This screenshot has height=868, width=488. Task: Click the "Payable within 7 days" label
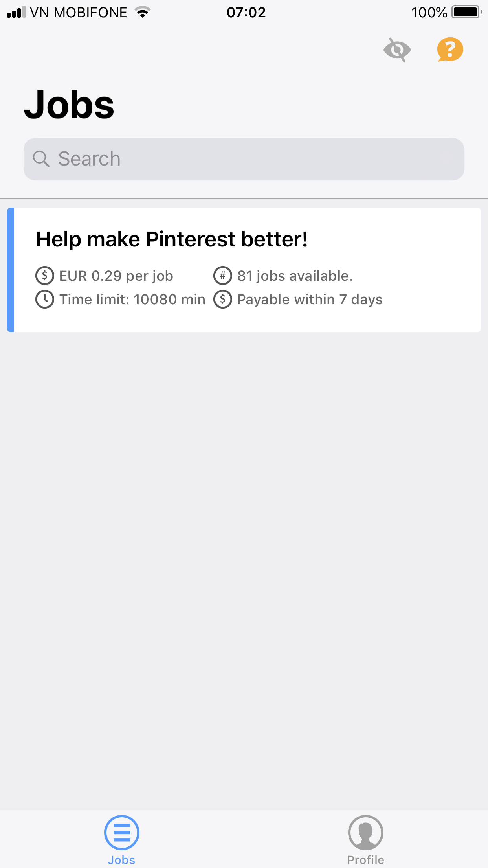coord(310,300)
